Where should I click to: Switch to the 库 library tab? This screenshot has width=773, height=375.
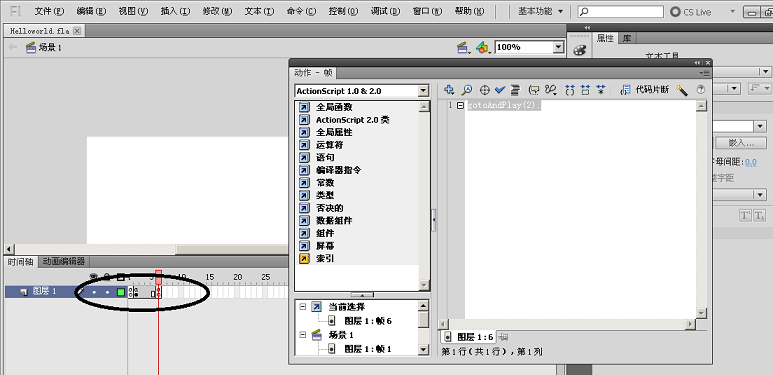(x=627, y=38)
